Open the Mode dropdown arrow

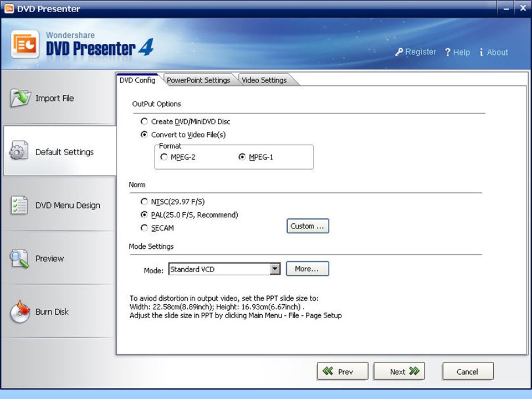(275, 269)
